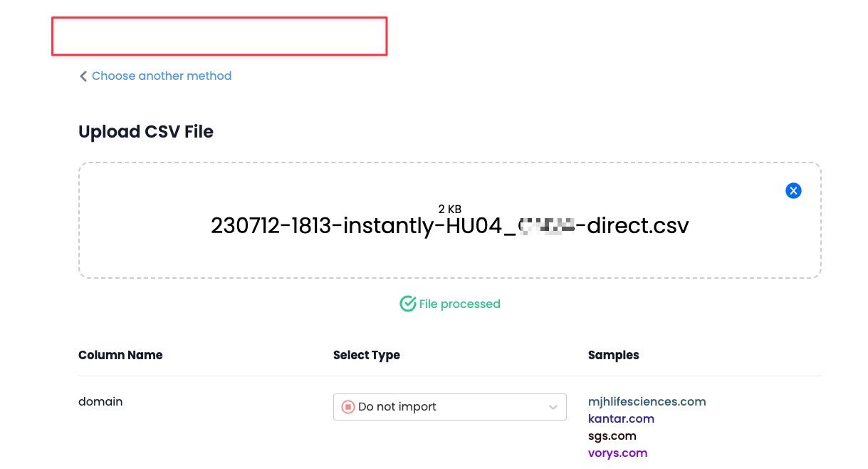Click the sgs.com sample entry
Screen dimensions: 868x469
pos(612,436)
